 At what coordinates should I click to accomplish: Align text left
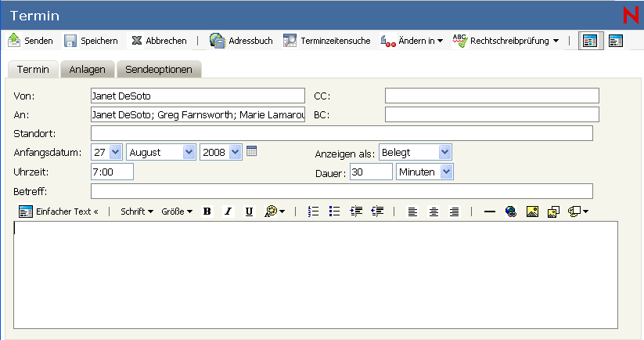coord(412,212)
